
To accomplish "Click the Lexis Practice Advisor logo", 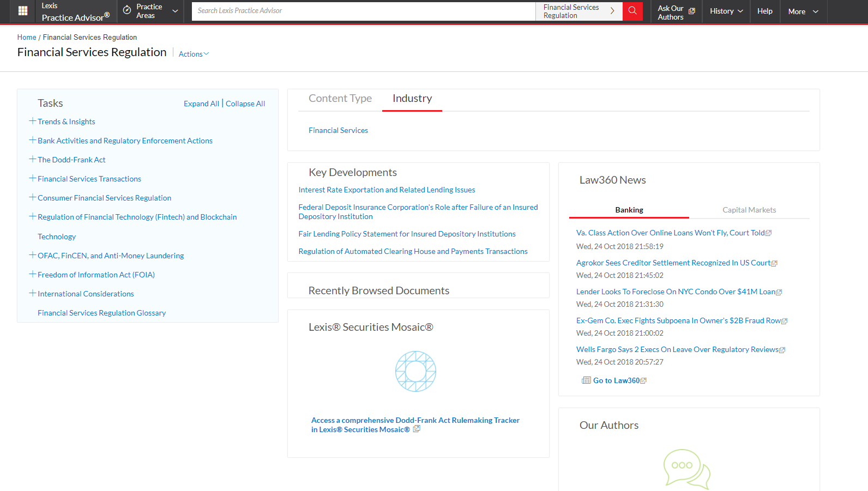I will point(76,11).
